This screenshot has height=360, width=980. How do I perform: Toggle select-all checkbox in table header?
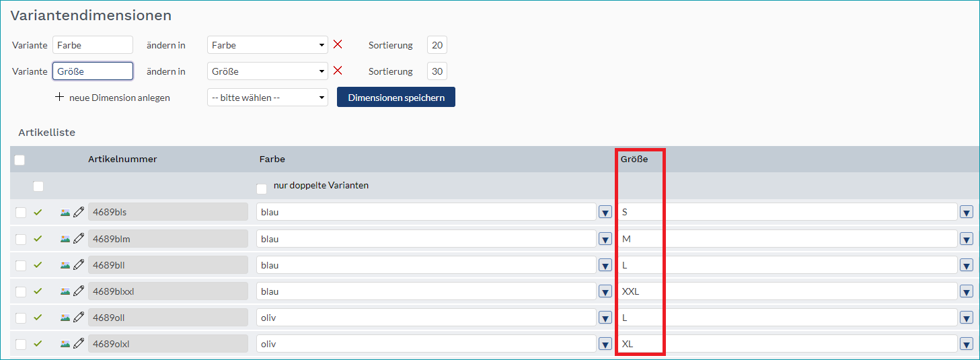(x=20, y=160)
